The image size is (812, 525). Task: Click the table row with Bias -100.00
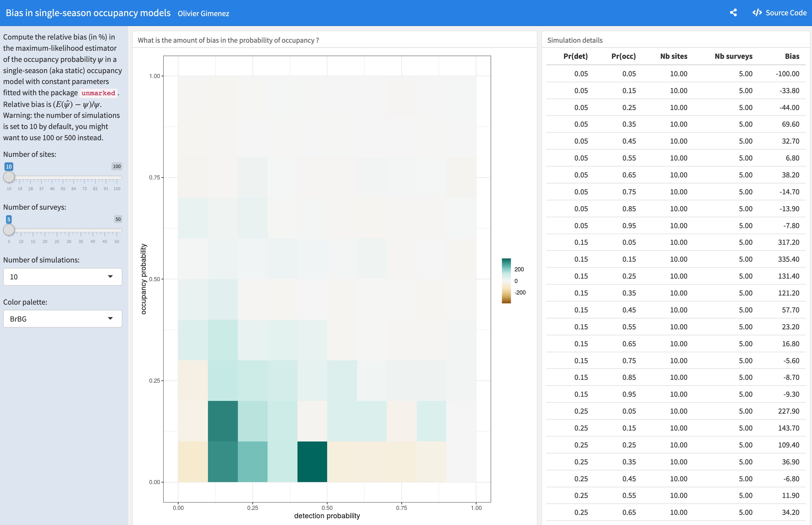(x=679, y=74)
